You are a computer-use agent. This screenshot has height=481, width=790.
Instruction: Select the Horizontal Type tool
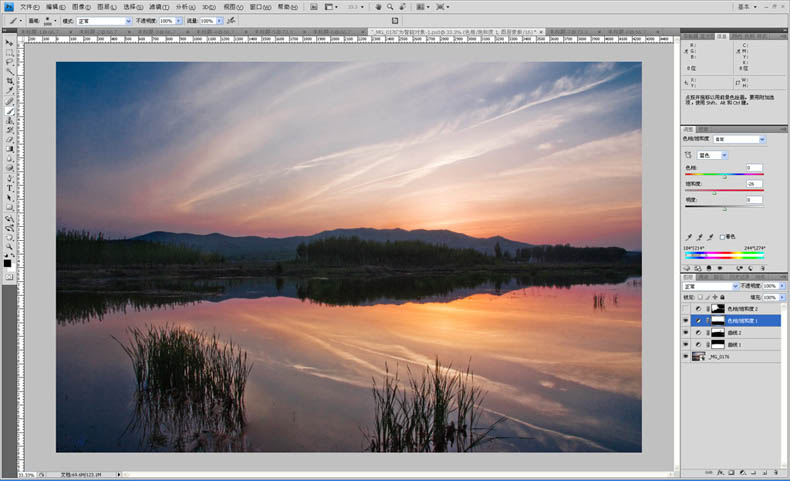click(x=9, y=188)
